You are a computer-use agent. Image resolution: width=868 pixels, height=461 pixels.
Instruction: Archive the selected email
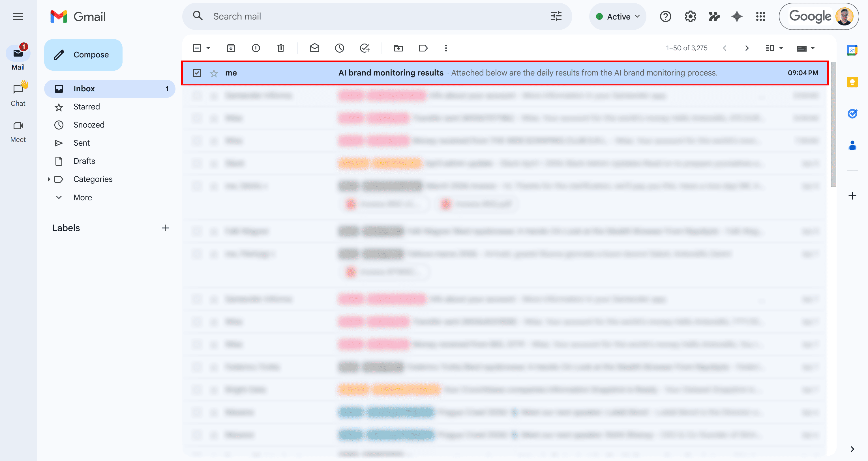[x=231, y=48]
